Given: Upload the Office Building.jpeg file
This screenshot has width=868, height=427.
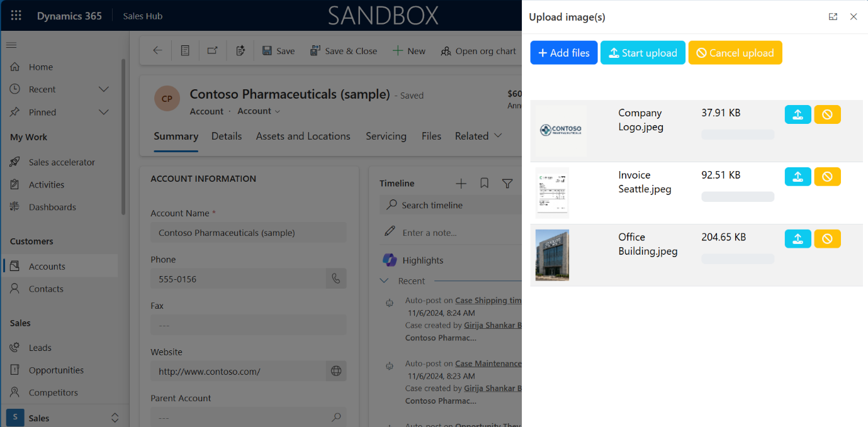Looking at the screenshot, I should 798,239.
